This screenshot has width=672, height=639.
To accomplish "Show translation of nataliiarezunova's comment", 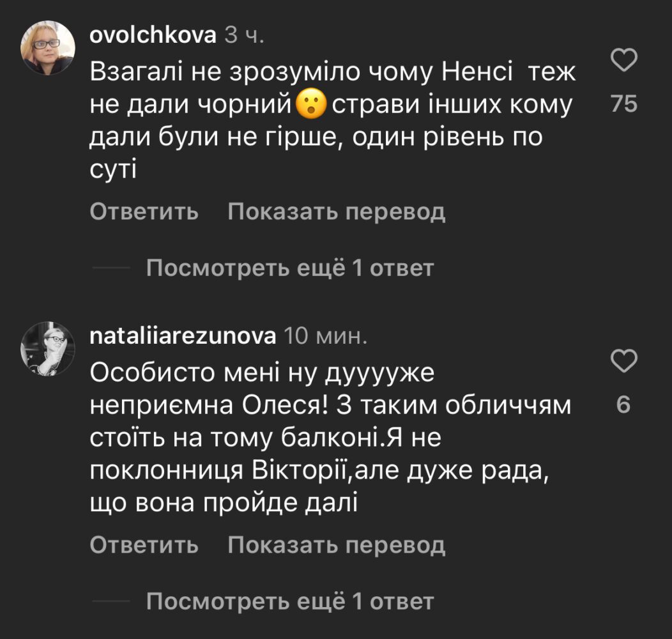I will click(x=336, y=545).
